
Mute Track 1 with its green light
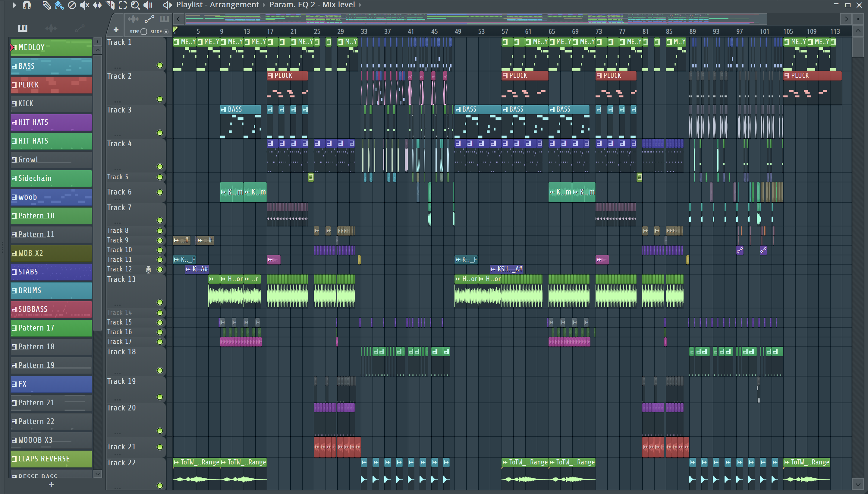(160, 65)
